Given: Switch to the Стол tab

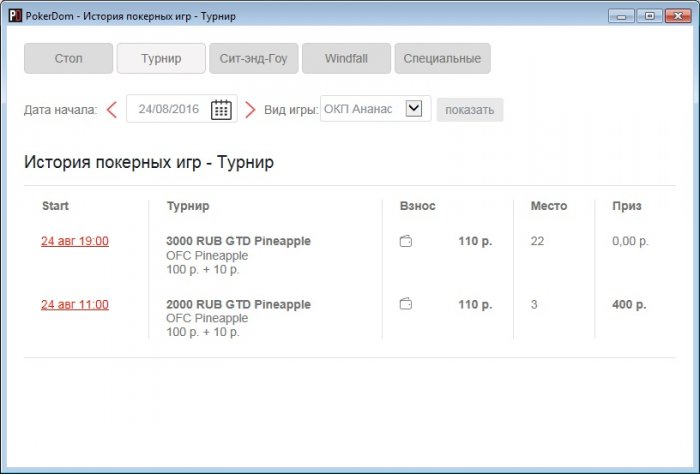Looking at the screenshot, I should pos(68,58).
